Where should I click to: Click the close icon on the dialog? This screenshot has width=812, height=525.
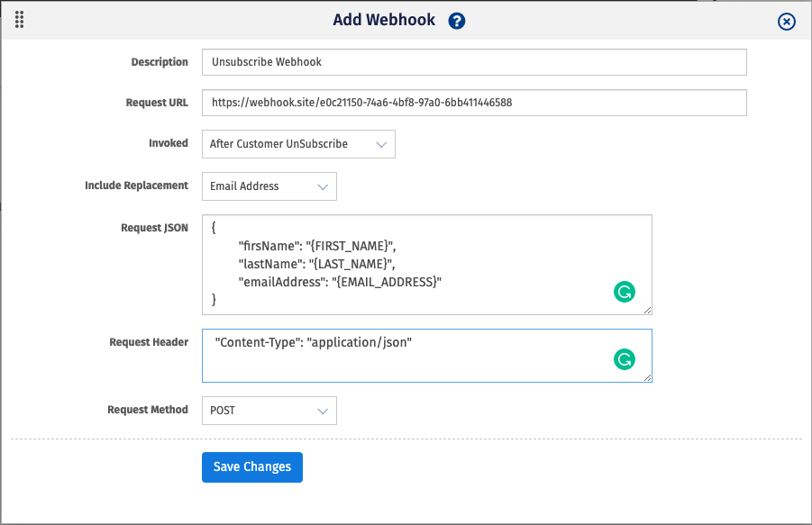tap(786, 23)
